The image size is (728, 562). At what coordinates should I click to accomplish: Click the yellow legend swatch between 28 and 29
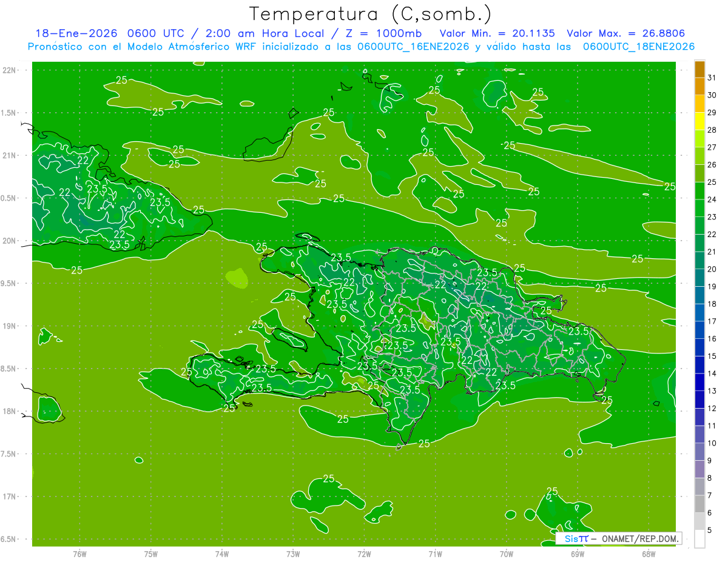click(x=699, y=122)
